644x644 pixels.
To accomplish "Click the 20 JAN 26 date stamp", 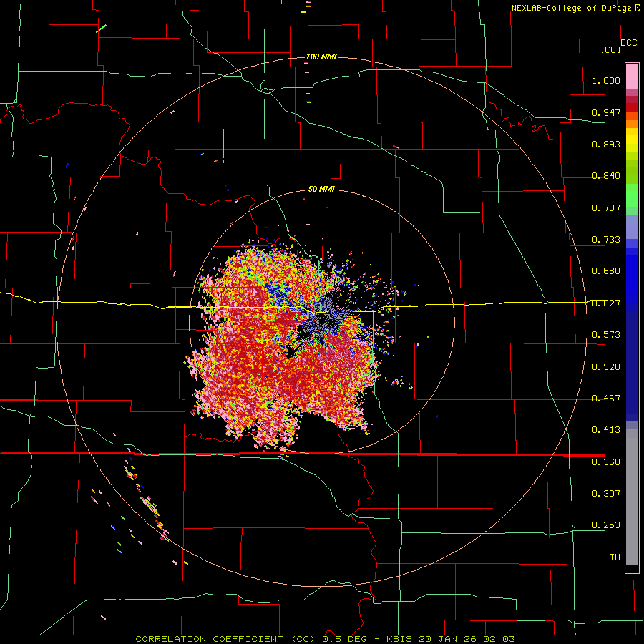I will click(447, 639).
